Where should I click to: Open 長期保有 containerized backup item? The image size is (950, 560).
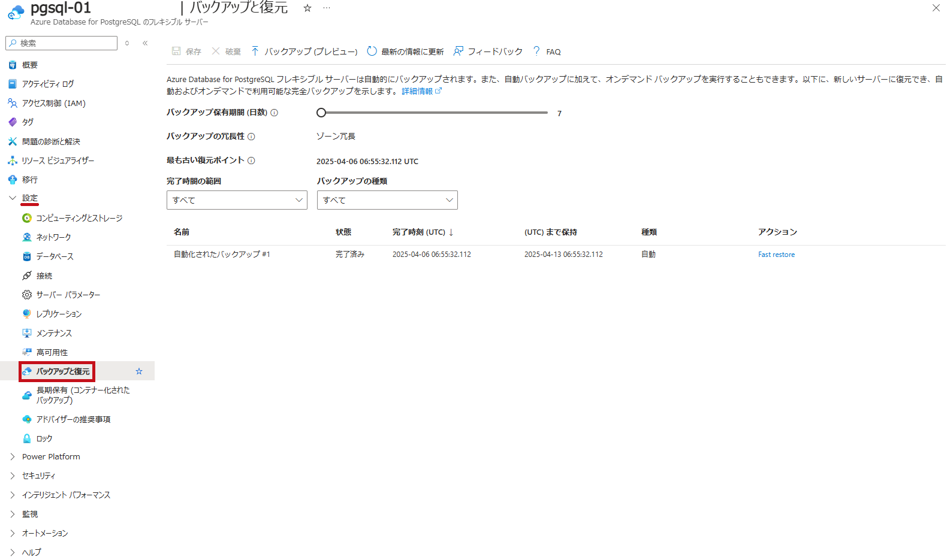(83, 395)
